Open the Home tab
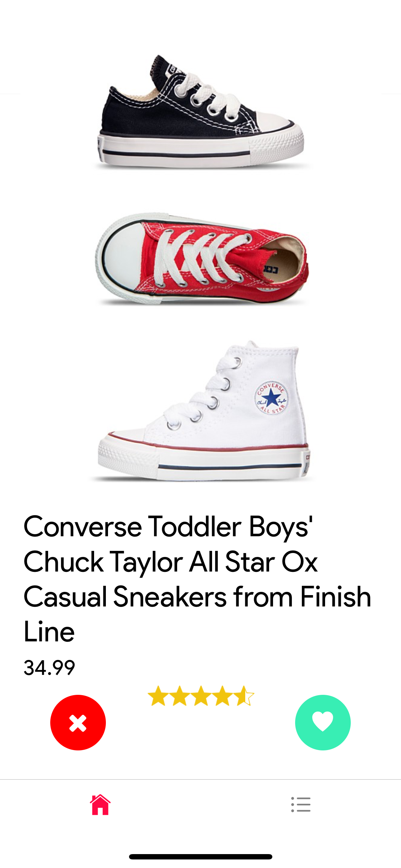Screen dimensions: 401x868 100,805
